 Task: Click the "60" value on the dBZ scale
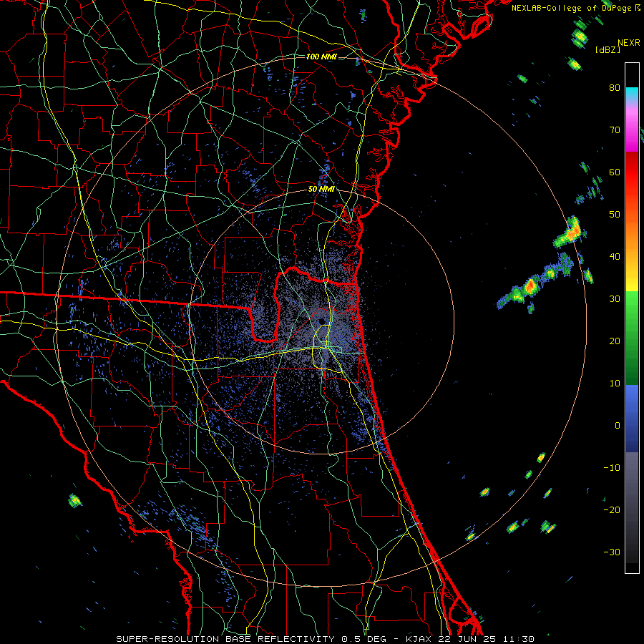click(615, 172)
